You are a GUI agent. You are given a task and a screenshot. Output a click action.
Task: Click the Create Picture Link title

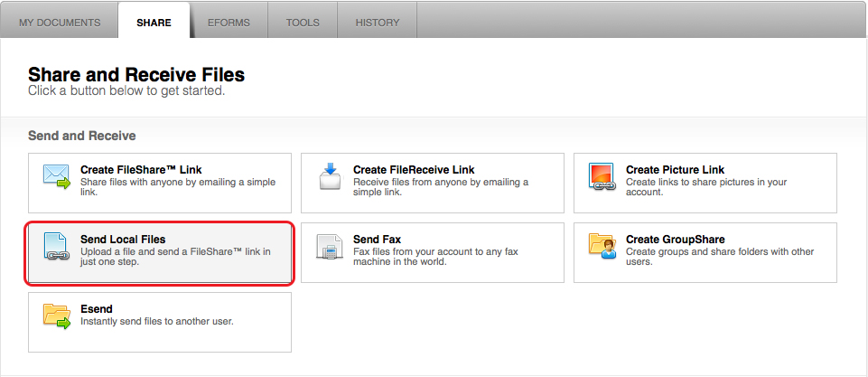(676, 170)
